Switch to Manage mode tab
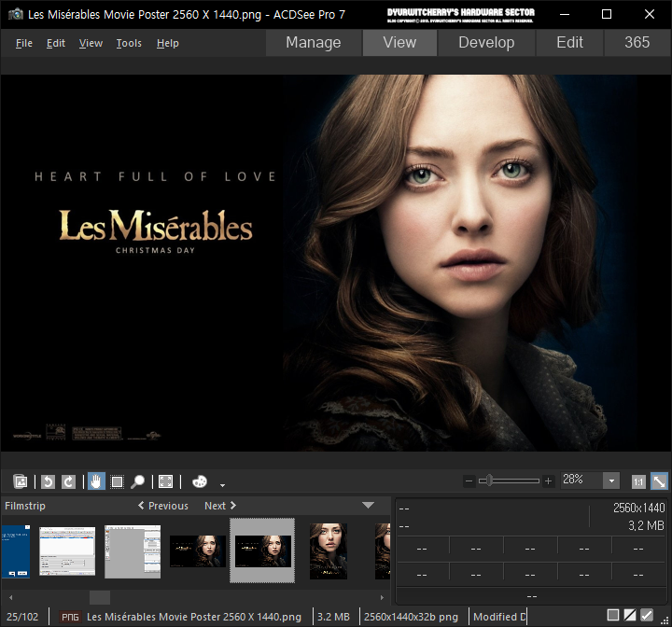672x627 pixels. click(314, 42)
